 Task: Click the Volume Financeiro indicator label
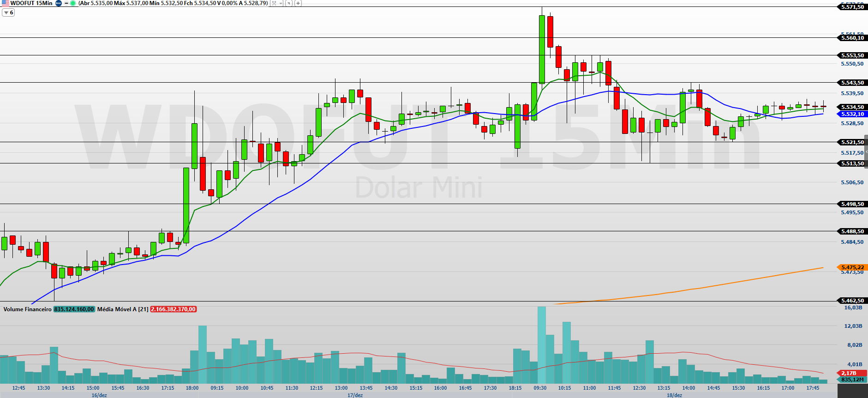coord(27,309)
